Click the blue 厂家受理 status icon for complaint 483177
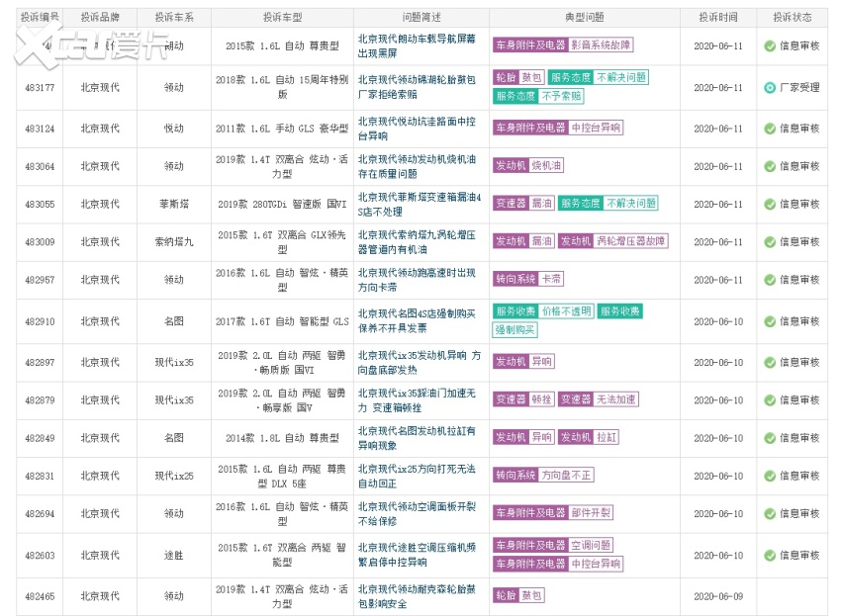 click(x=770, y=88)
